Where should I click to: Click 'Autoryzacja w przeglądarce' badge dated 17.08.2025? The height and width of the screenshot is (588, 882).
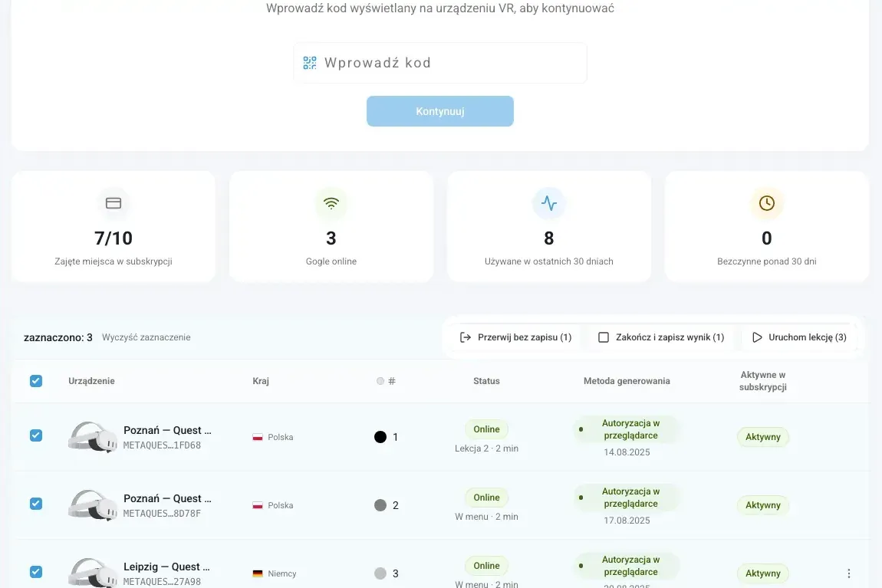coord(627,498)
